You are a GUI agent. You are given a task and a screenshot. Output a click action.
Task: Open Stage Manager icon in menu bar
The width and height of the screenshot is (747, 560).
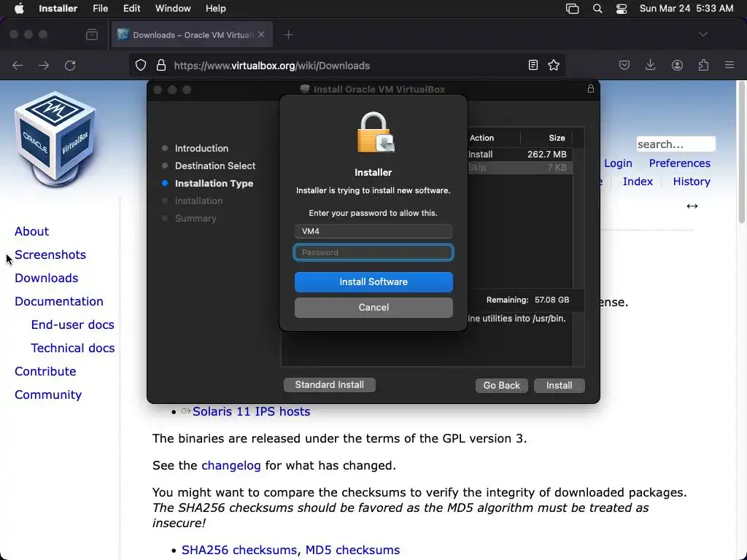click(x=572, y=9)
